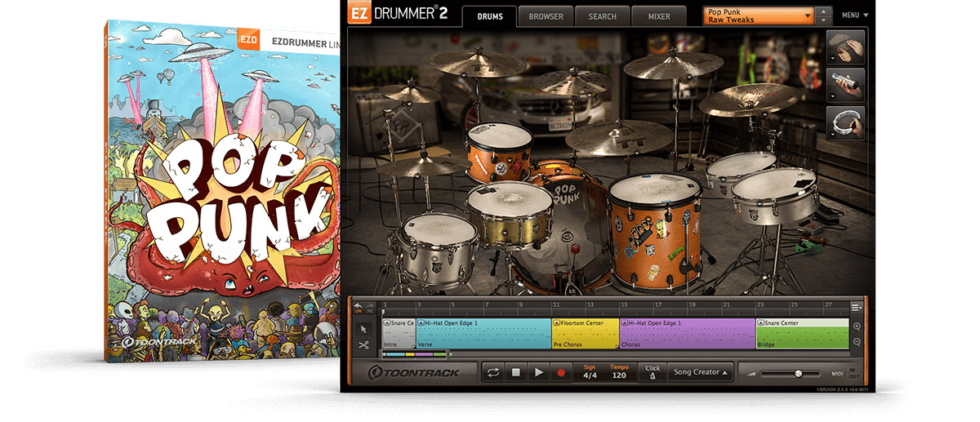Zoom in on the song track
The height and width of the screenshot is (422, 980).
[x=857, y=326]
